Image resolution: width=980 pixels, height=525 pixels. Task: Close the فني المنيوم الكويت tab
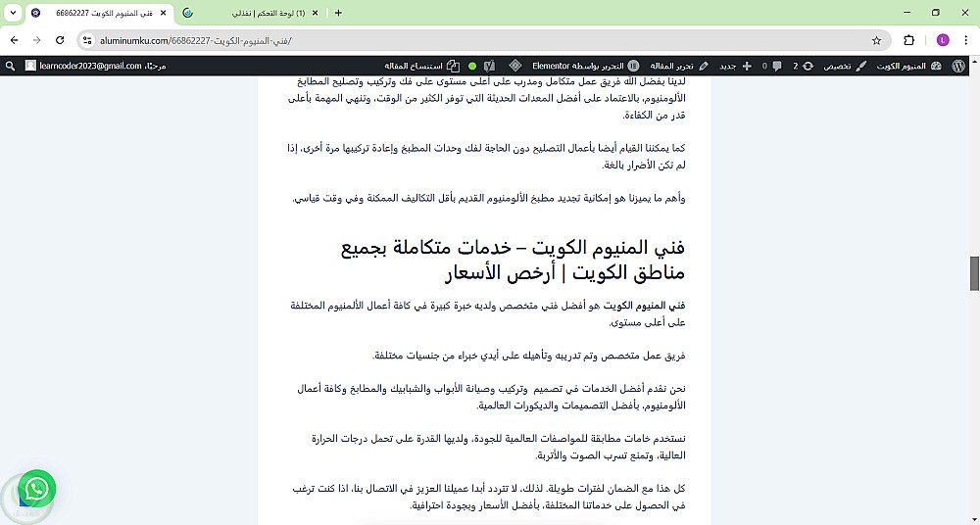164,13
